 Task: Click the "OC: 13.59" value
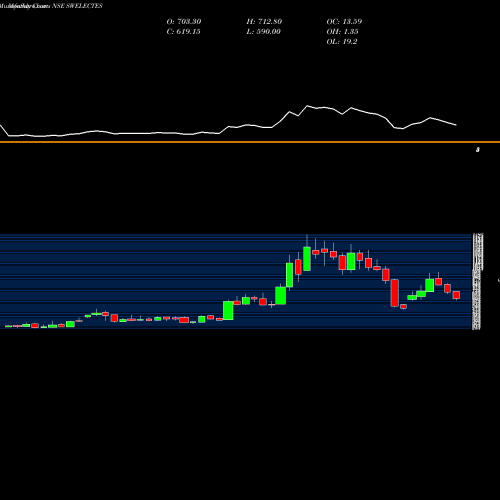(344, 22)
